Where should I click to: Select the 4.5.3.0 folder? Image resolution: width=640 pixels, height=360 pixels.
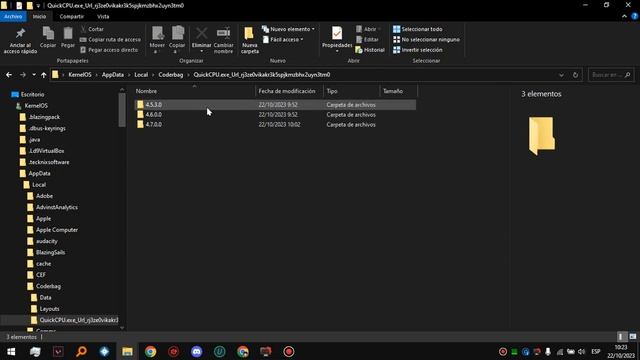[275, 105]
